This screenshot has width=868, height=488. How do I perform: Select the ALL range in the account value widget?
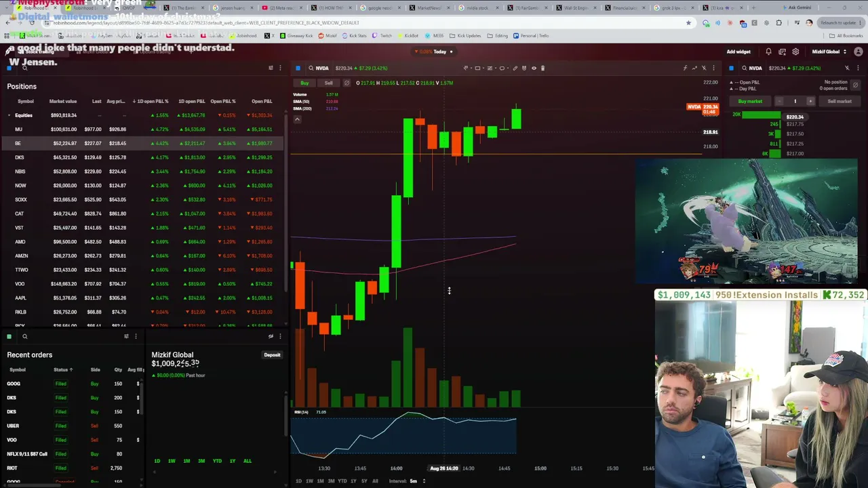click(247, 461)
